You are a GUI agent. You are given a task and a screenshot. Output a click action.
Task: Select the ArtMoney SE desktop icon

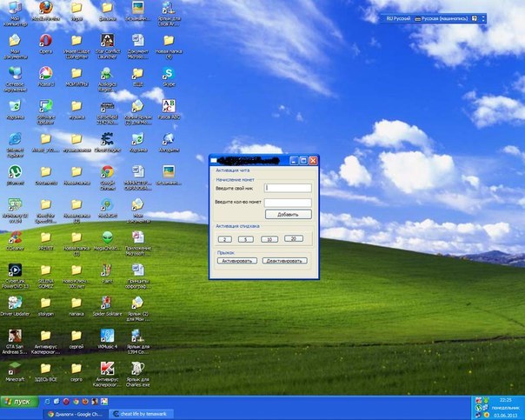(15, 210)
